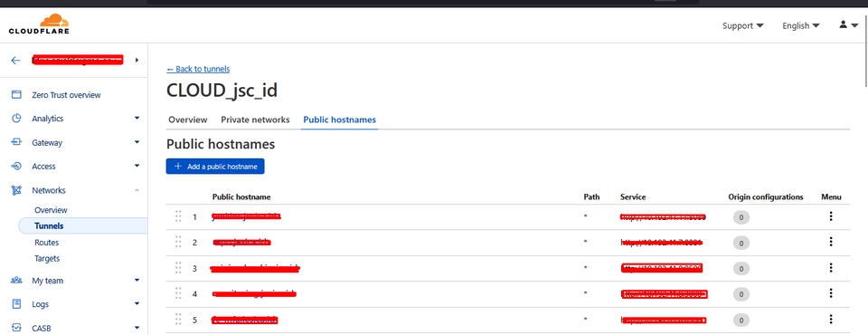Open the three-dot menu for row 3

point(830,268)
